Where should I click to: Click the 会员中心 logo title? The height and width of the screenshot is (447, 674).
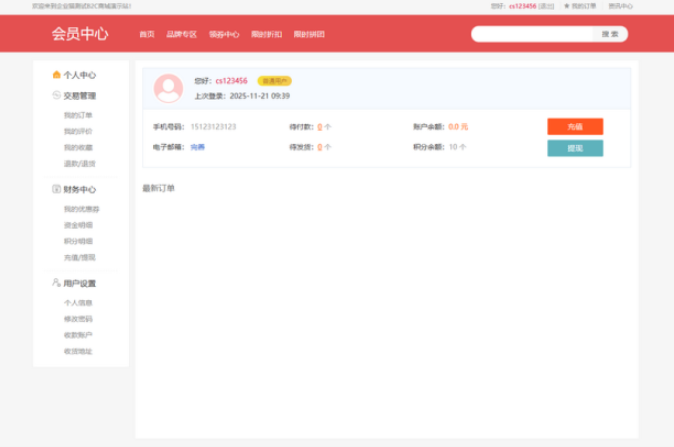click(80, 34)
